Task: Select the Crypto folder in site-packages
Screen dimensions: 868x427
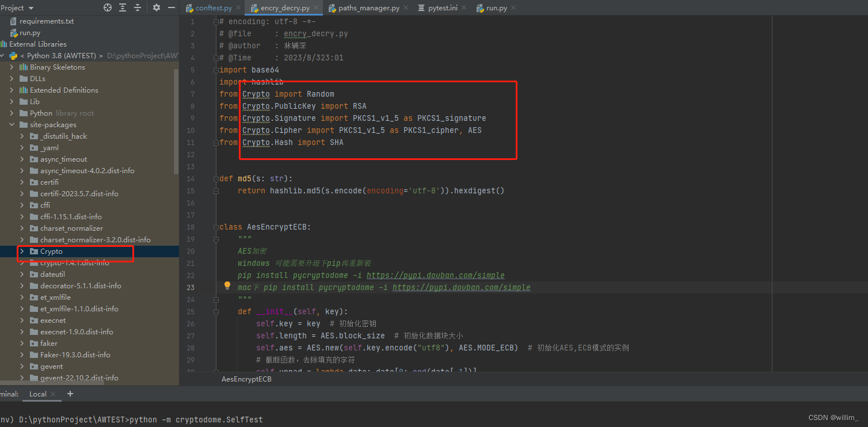Action: click(x=50, y=251)
